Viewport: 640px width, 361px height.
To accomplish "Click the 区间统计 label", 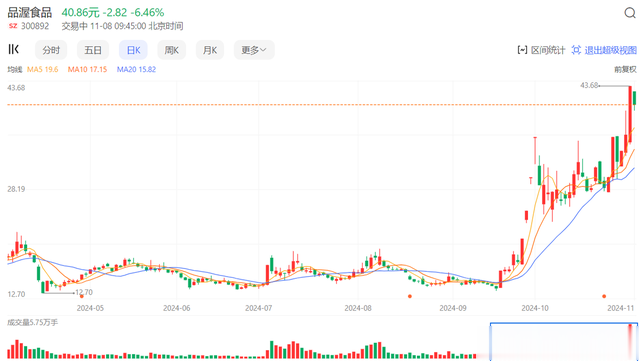I will coord(548,50).
